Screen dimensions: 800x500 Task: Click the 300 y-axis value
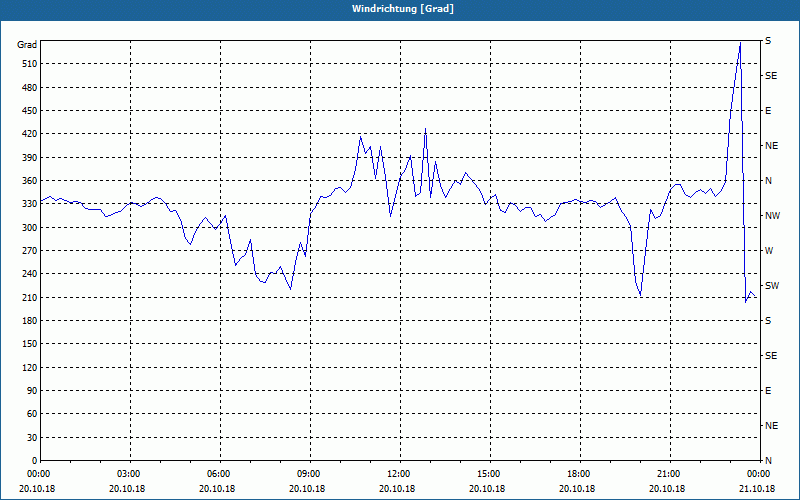(x=30, y=228)
